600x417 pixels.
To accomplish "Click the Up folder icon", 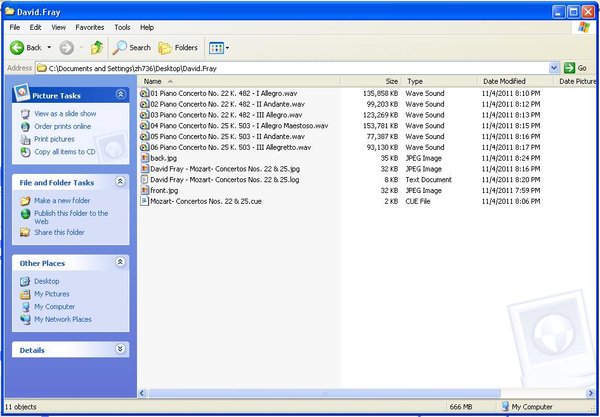I will 97,47.
